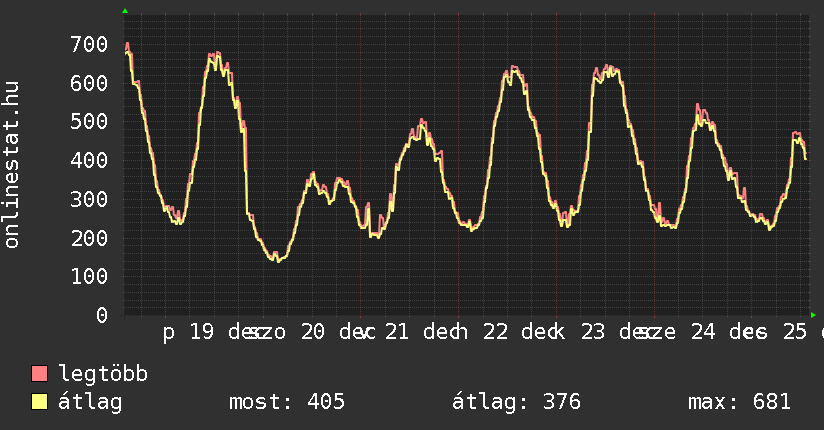Viewport: 824px width, 430px height.
Task: Click the "most: 405" statistic
Action: (x=287, y=402)
